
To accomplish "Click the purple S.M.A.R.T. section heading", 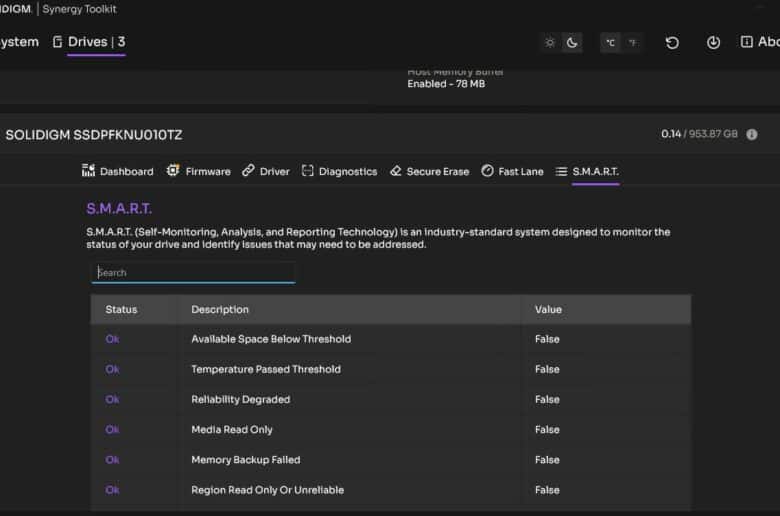I will point(119,208).
